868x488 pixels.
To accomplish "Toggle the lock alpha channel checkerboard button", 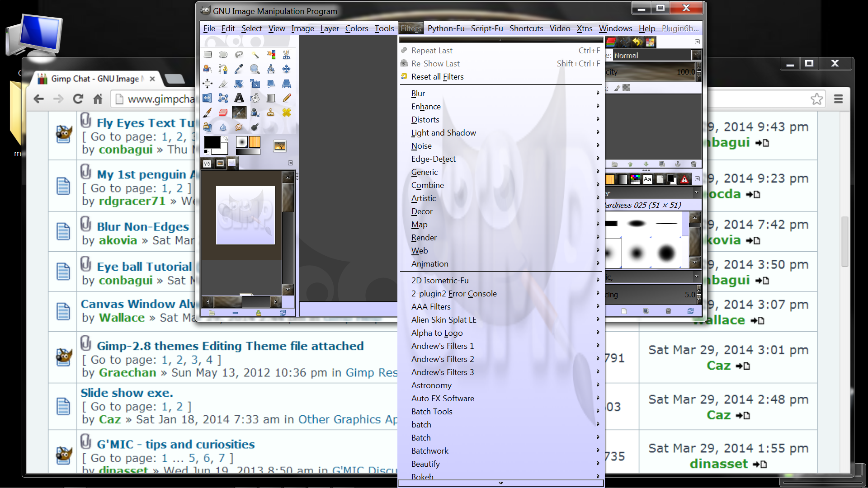I will click(626, 88).
